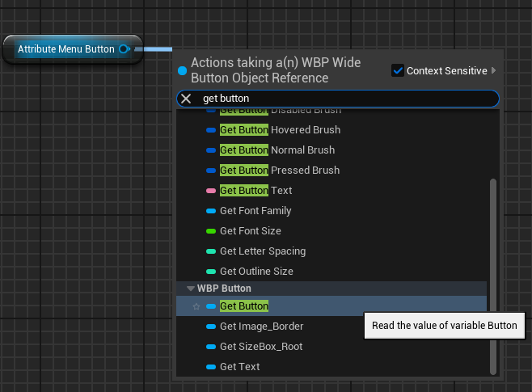
Task: Click the action list scrollbar
Action: coord(493,276)
